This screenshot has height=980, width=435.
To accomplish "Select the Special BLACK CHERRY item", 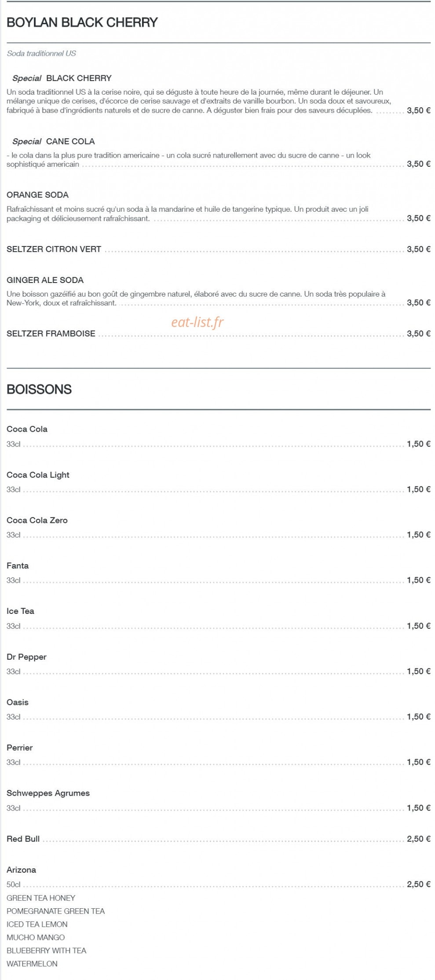I will point(62,78).
